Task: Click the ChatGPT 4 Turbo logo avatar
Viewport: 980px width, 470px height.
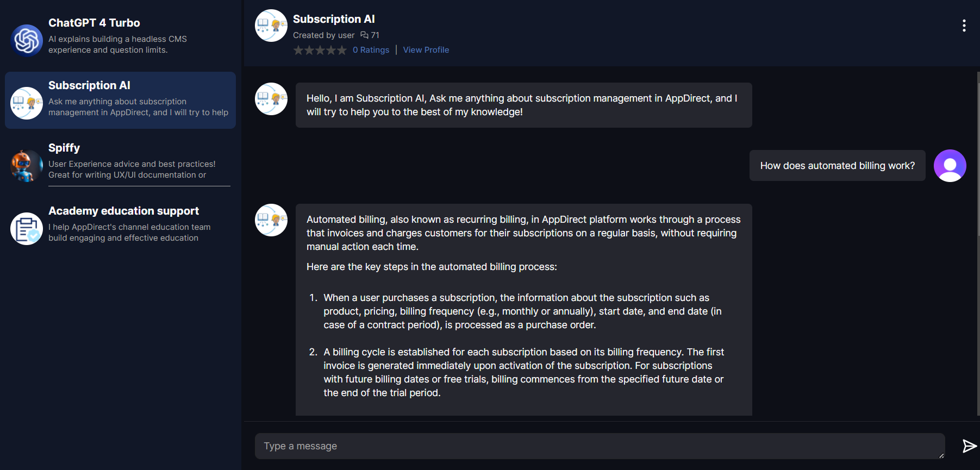Action: pyautogui.click(x=27, y=40)
